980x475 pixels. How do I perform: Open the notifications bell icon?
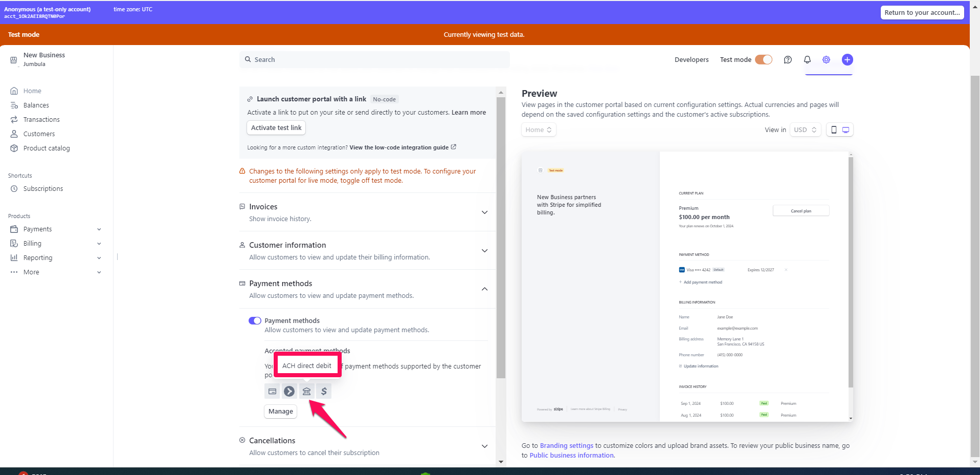pos(807,59)
